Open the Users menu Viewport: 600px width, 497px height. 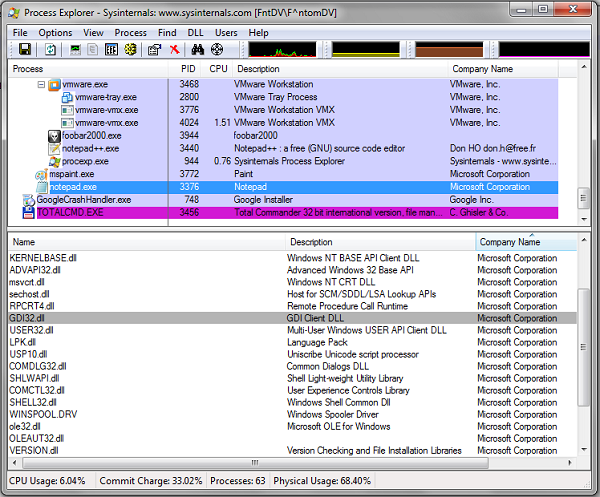tap(226, 33)
